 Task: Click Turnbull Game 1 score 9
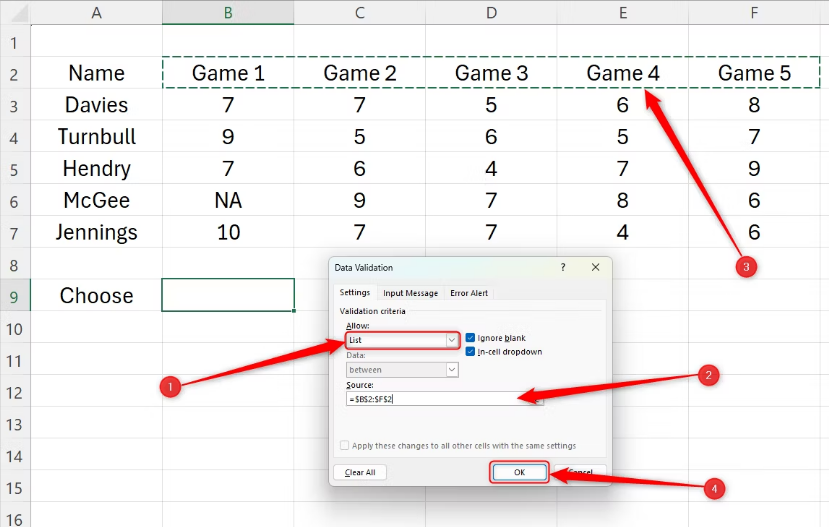coord(228,136)
